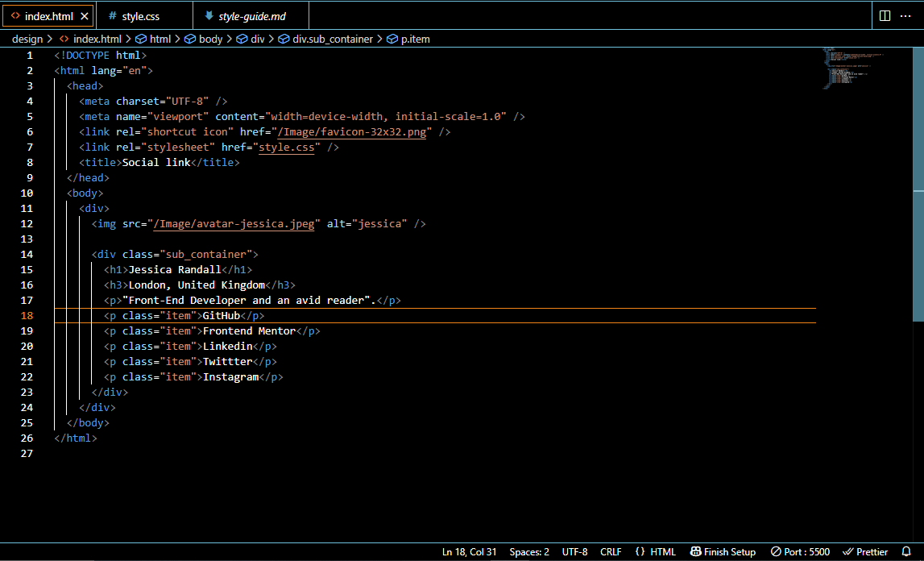Click the HTML file icon on index.html tab

point(15,16)
